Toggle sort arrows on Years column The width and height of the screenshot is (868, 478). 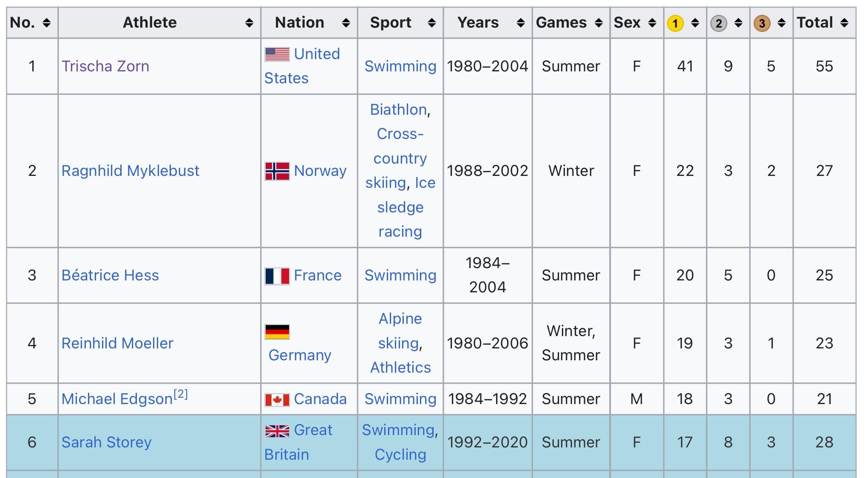(520, 23)
